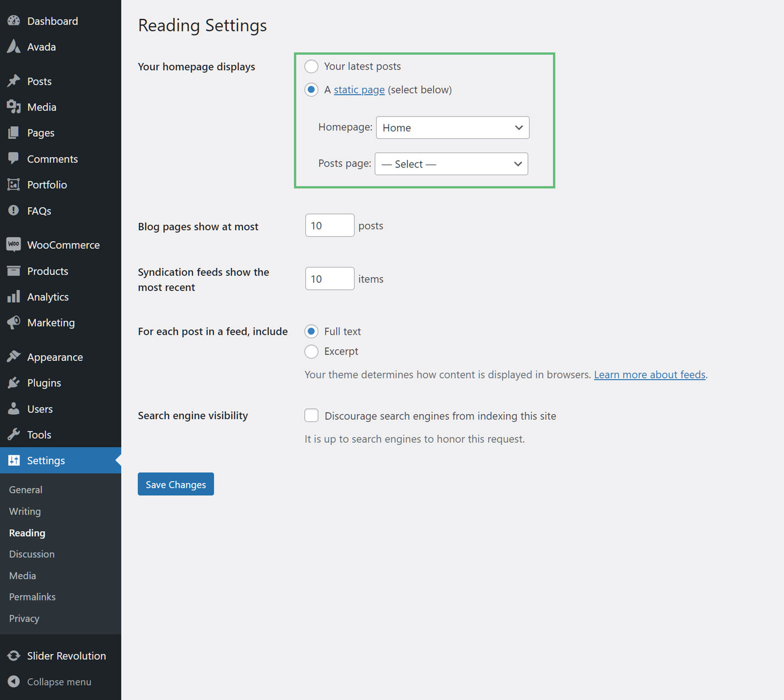Open Privacy settings submenu
The image size is (784, 700).
[x=24, y=618]
